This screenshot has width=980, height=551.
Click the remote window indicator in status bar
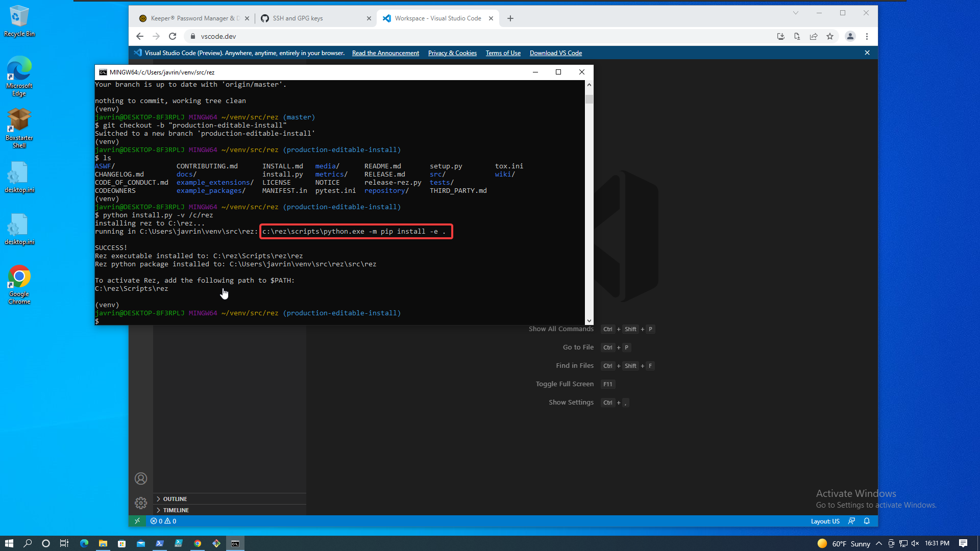coord(137,521)
